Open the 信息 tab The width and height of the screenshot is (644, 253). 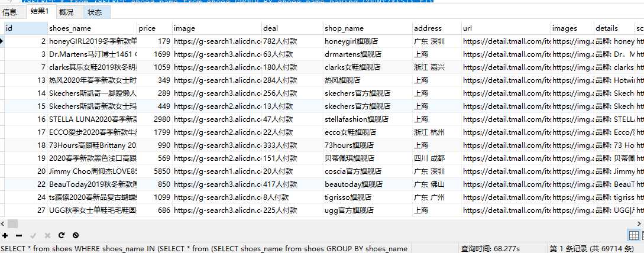tap(9, 12)
